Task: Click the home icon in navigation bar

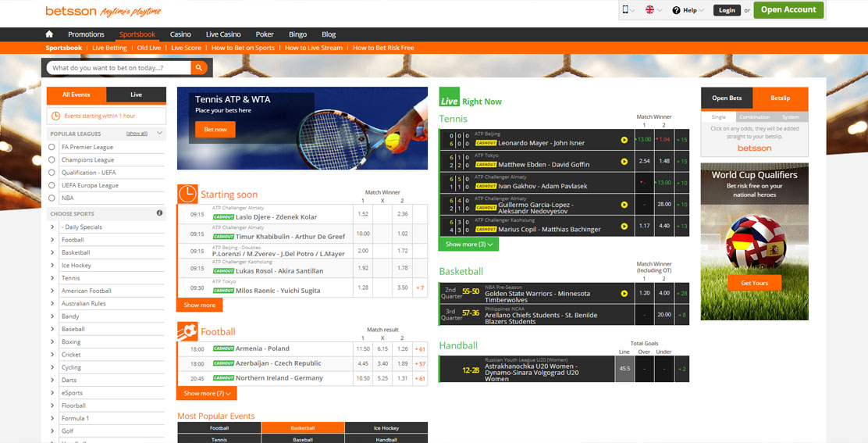Action: (49, 34)
